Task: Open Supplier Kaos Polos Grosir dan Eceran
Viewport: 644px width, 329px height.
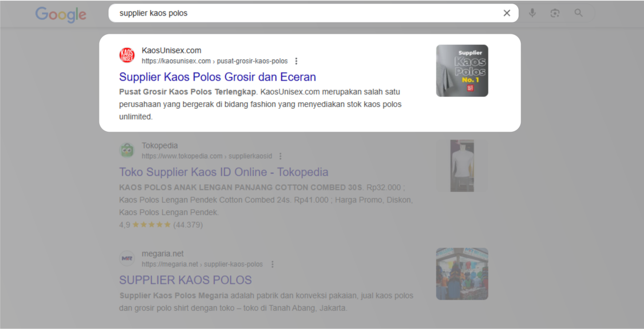Action: pos(217,77)
